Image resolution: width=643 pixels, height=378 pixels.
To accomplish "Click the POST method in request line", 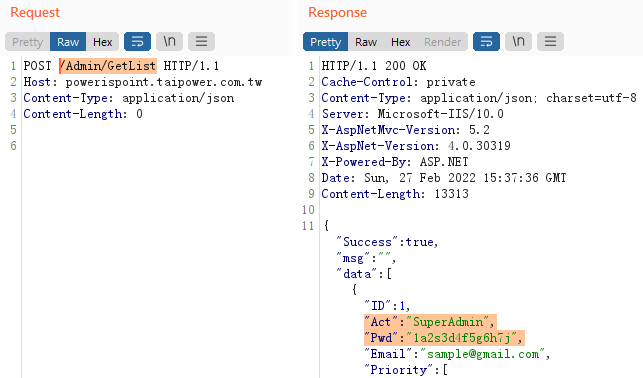I will click(37, 66).
